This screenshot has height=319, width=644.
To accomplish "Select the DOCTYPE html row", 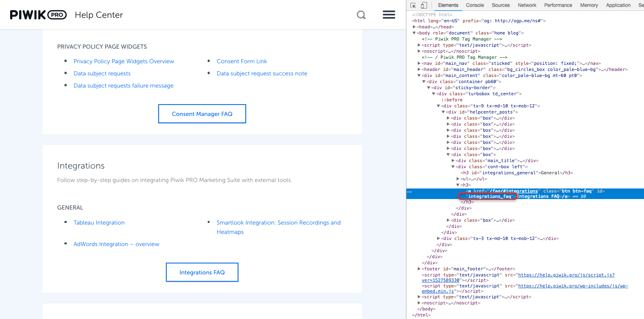I will click(432, 15).
